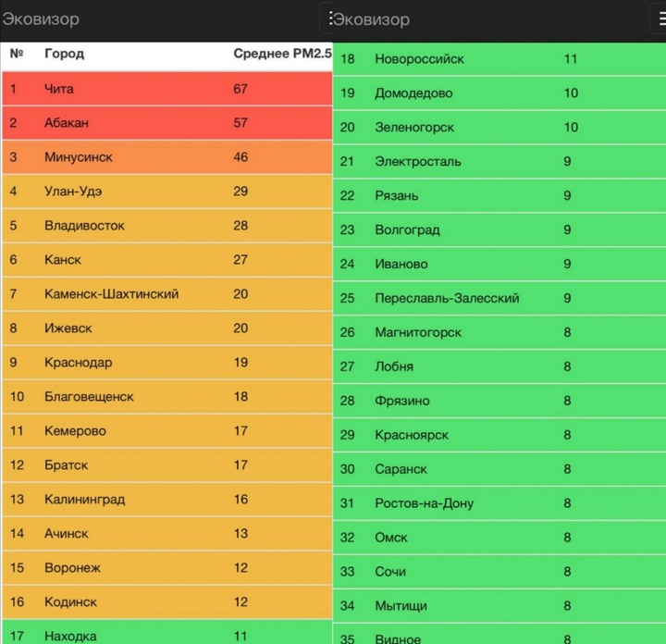Sort by № column header
This screenshot has width=666, height=644.
tap(17, 54)
